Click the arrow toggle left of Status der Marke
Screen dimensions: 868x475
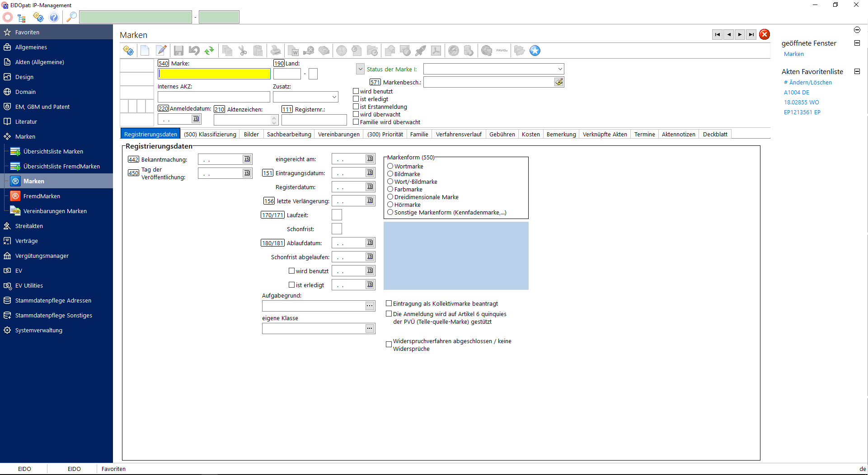point(360,69)
